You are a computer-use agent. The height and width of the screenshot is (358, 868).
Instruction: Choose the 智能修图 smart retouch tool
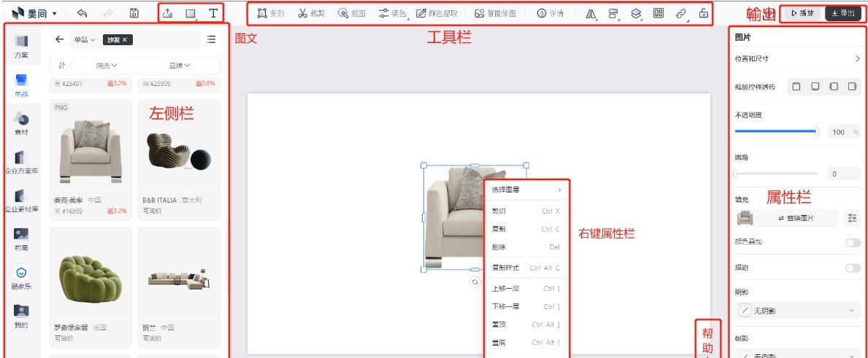(496, 13)
